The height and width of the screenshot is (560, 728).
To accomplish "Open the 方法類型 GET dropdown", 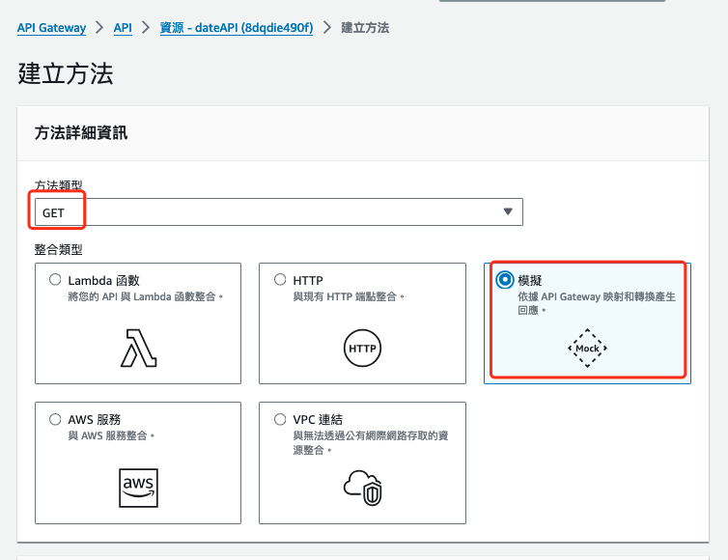I will tap(279, 212).
